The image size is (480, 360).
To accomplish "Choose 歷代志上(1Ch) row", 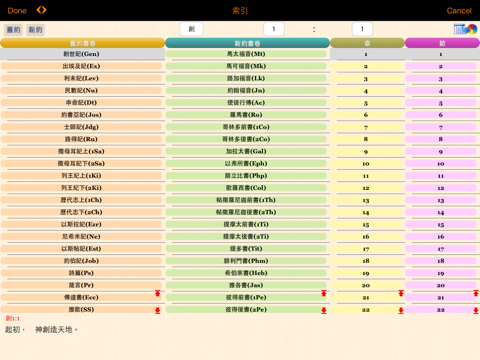I will pyautogui.click(x=82, y=200).
